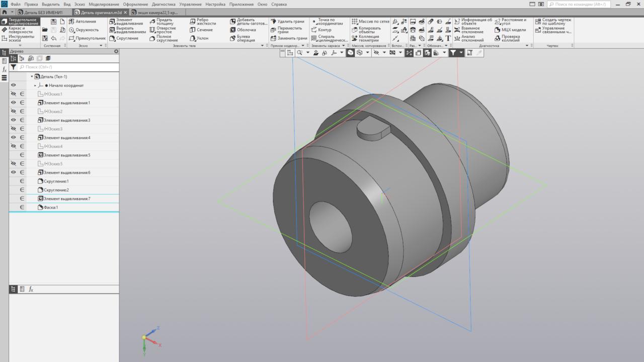Toggle visibility of Начало координат

14,85
